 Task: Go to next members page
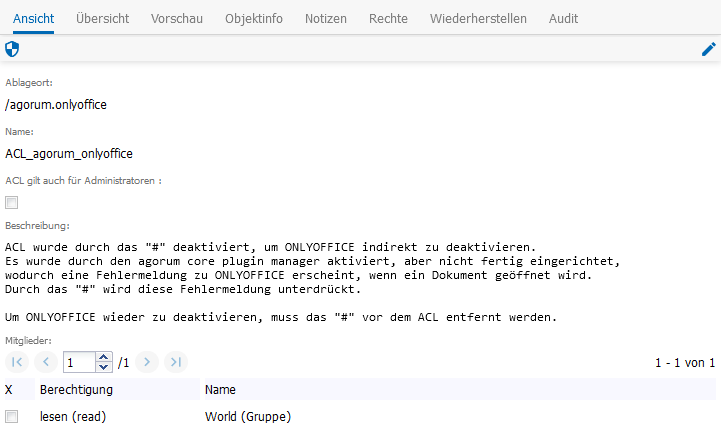tap(147, 362)
